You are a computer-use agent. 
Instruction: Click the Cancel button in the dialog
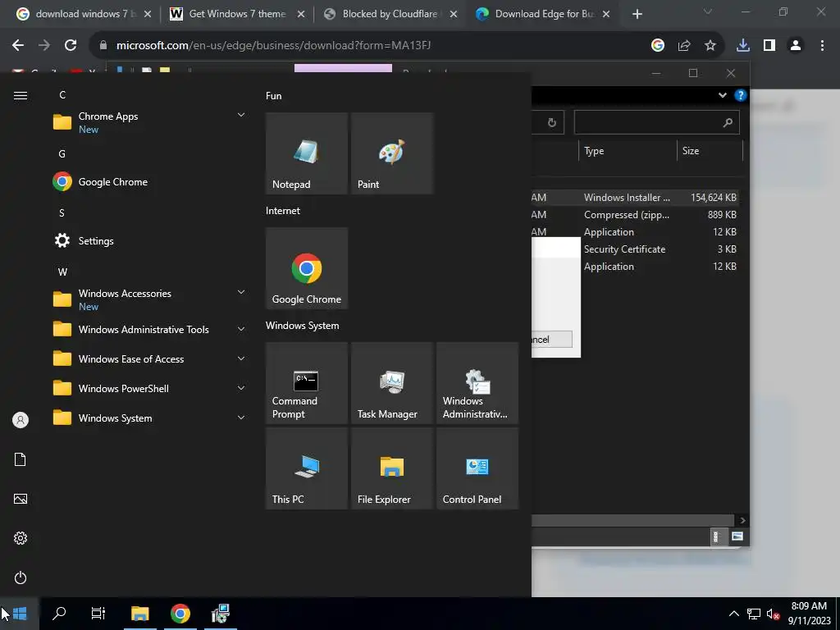click(x=552, y=340)
